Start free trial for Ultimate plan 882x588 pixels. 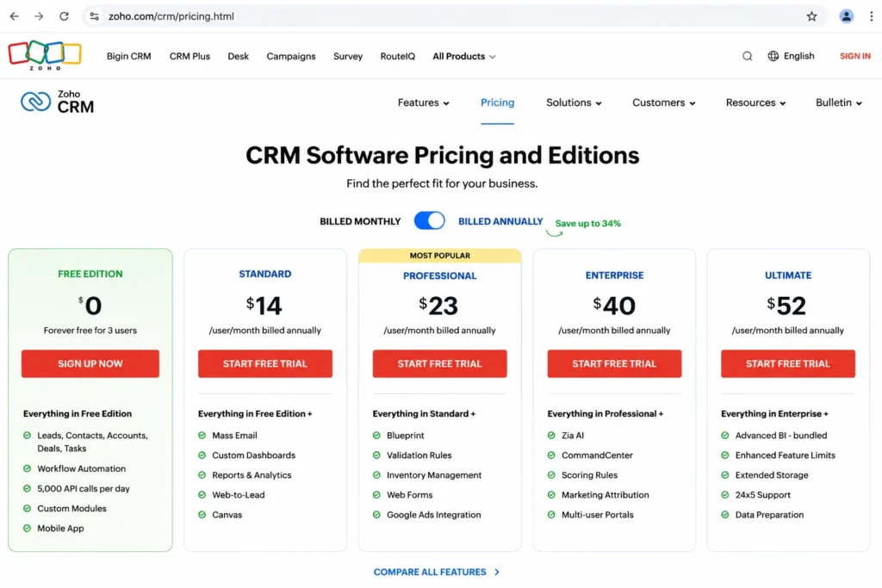click(x=787, y=363)
